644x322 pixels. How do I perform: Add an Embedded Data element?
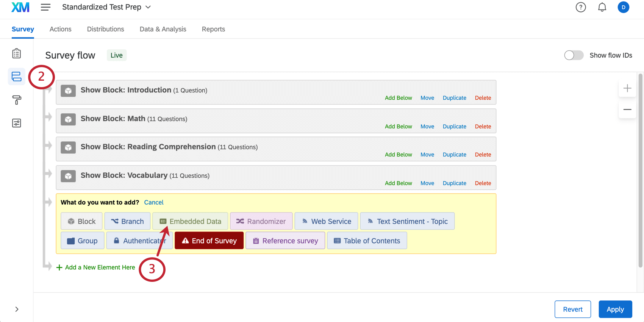coord(190,221)
